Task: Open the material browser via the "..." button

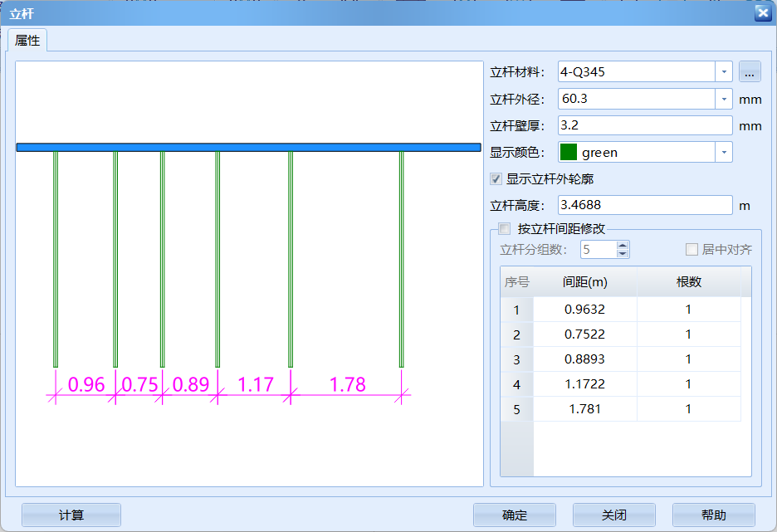Action: (x=750, y=71)
